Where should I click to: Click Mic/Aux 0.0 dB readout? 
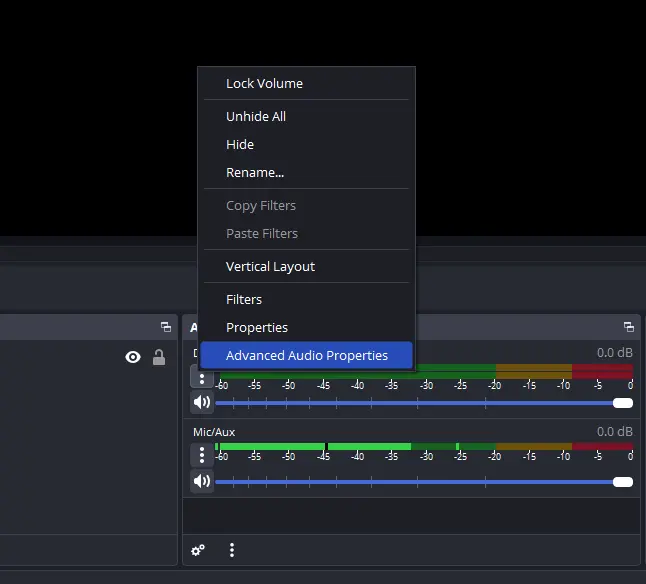pos(615,432)
